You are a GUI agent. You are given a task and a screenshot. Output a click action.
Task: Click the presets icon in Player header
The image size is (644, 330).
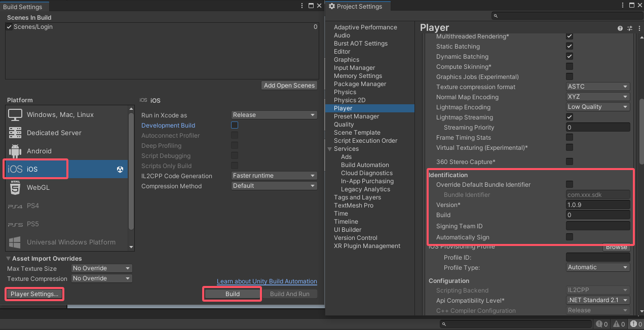629,27
